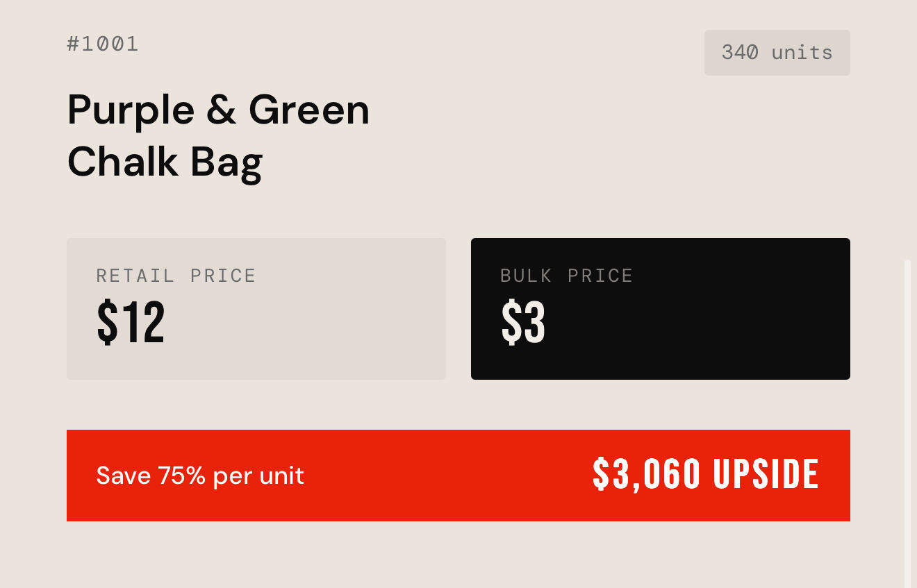Viewport: 917px width, 588px height.
Task: Click the RETAIL PRICE label text
Action: (x=176, y=276)
